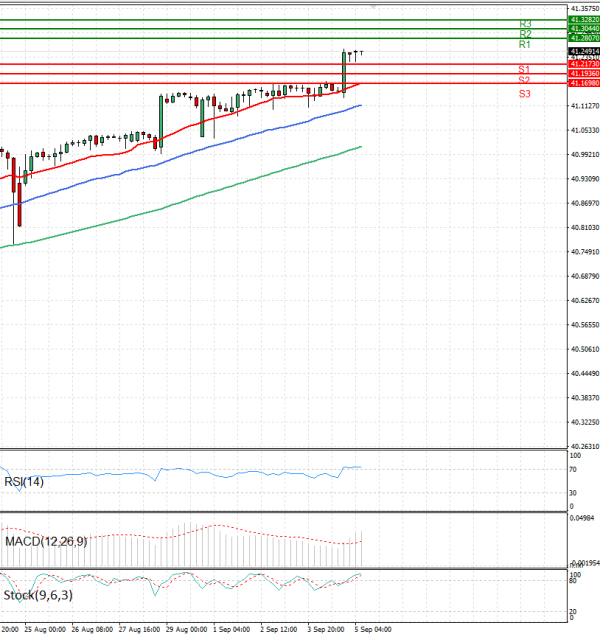Click the 41.30440 green price tag
Image resolution: width=600 pixels, height=637 pixels.
coord(583,29)
